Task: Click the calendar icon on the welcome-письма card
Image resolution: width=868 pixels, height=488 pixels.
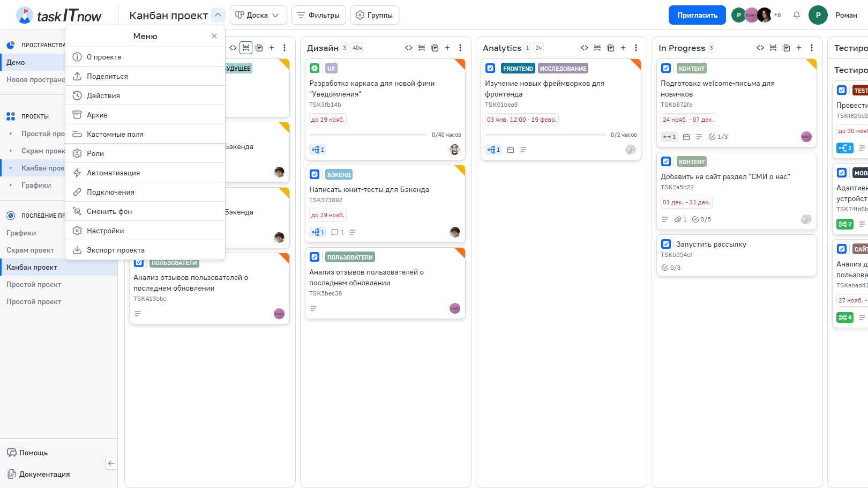Action: (686, 137)
